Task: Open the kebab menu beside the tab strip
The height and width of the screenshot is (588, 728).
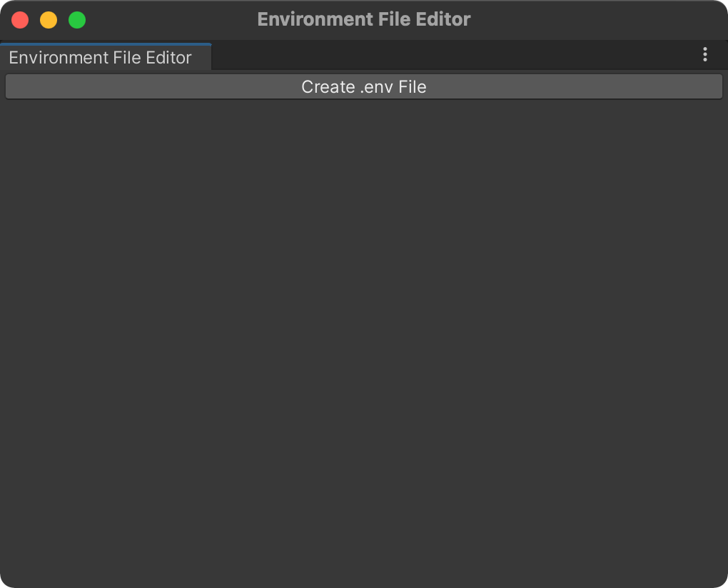Action: (x=704, y=55)
